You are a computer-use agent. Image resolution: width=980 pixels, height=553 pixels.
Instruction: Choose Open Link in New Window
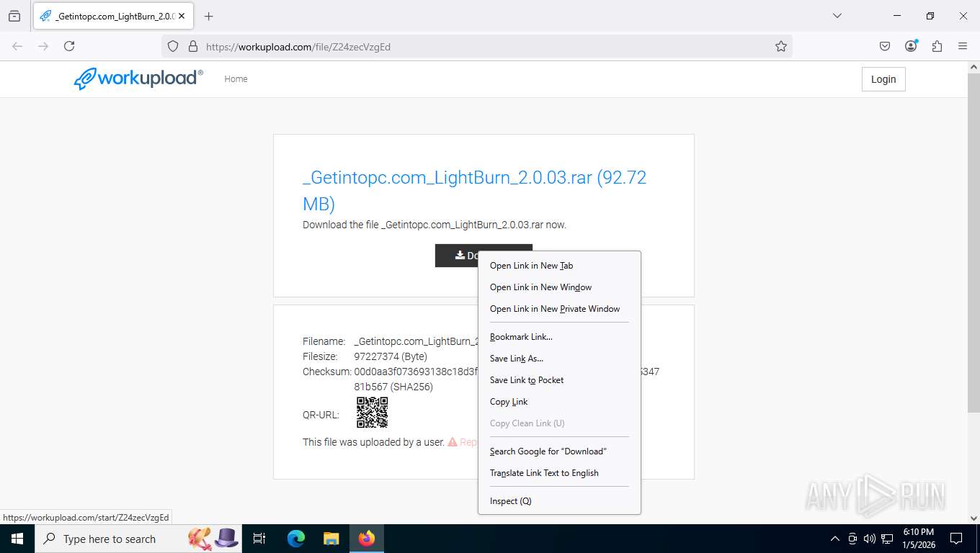[559, 287]
